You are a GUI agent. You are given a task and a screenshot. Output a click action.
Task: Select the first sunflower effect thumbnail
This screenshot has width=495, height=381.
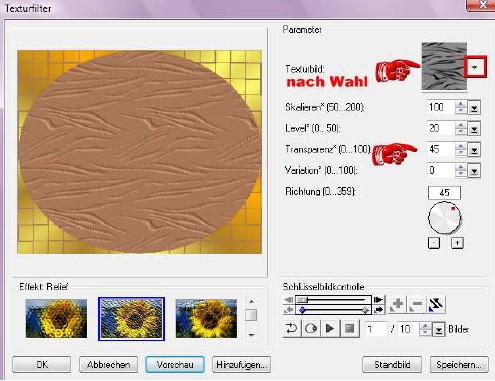[56, 319]
